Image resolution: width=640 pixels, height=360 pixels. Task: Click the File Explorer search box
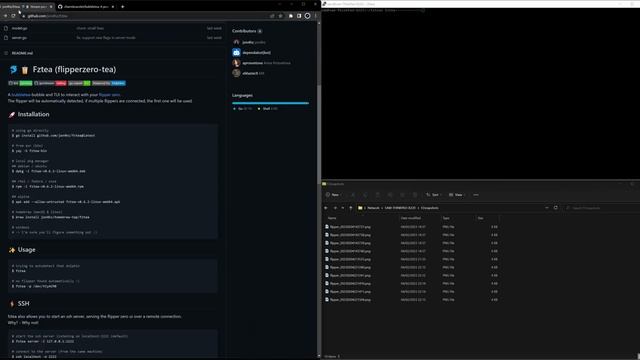click(601, 208)
